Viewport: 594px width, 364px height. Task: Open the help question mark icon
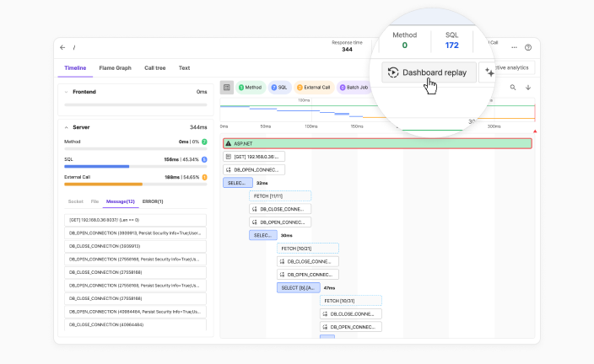pos(528,48)
